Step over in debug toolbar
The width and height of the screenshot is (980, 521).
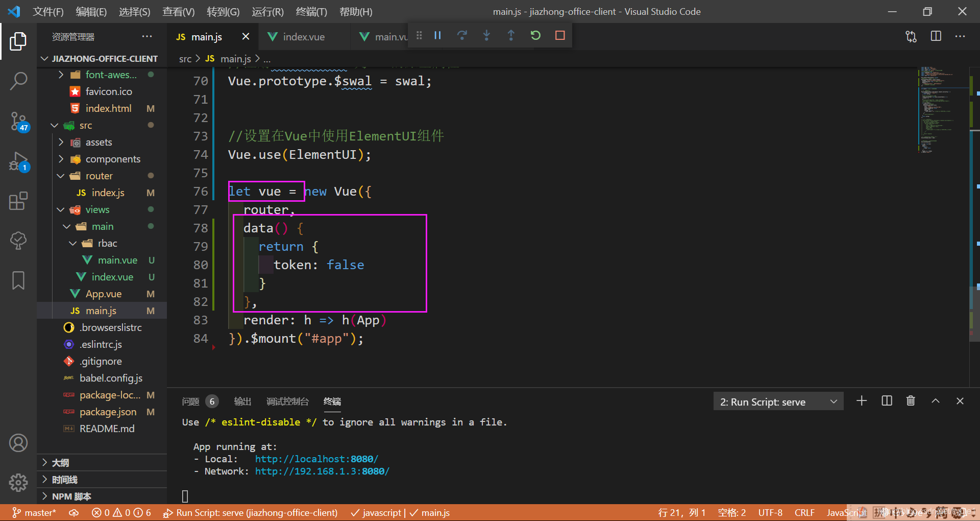pyautogui.click(x=462, y=35)
